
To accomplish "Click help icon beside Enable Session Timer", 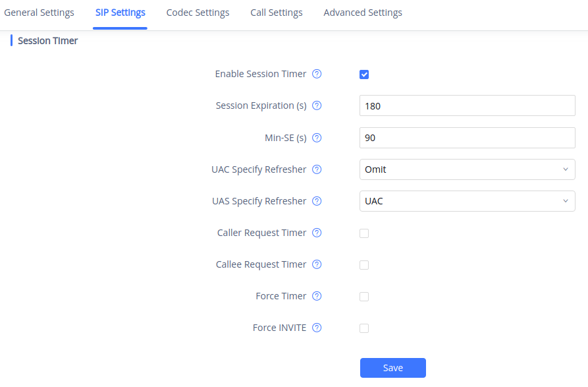I will tap(317, 74).
